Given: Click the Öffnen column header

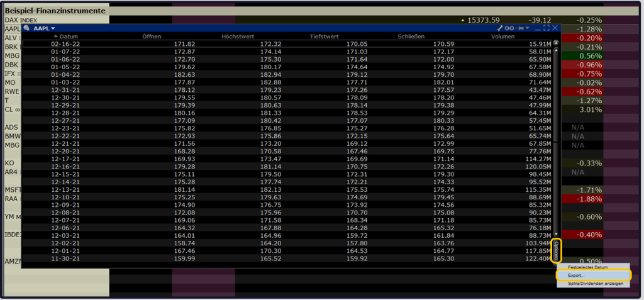Looking at the screenshot, I should click(152, 36).
